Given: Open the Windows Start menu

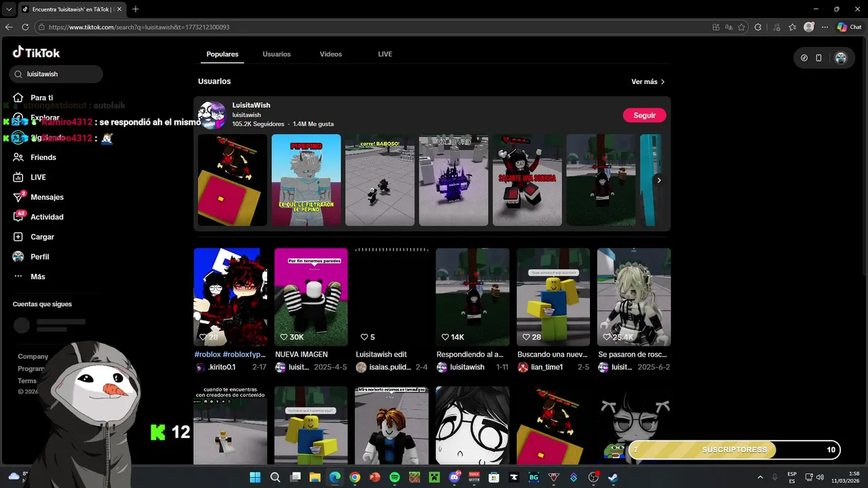Looking at the screenshot, I should [x=255, y=477].
